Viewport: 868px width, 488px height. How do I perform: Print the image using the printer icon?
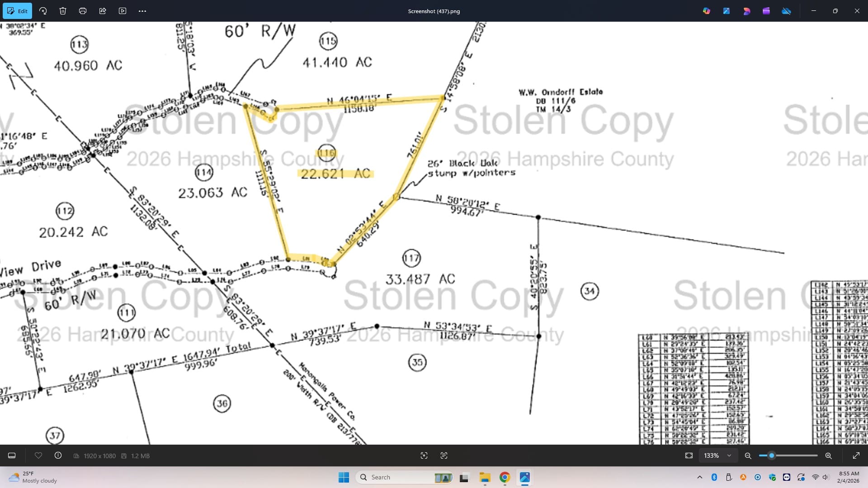coord(83,11)
